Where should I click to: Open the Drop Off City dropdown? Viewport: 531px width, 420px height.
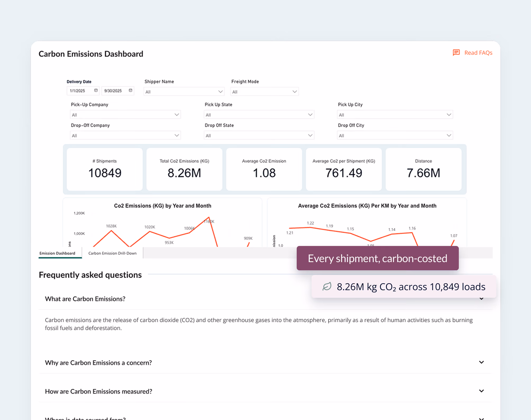click(x=395, y=135)
